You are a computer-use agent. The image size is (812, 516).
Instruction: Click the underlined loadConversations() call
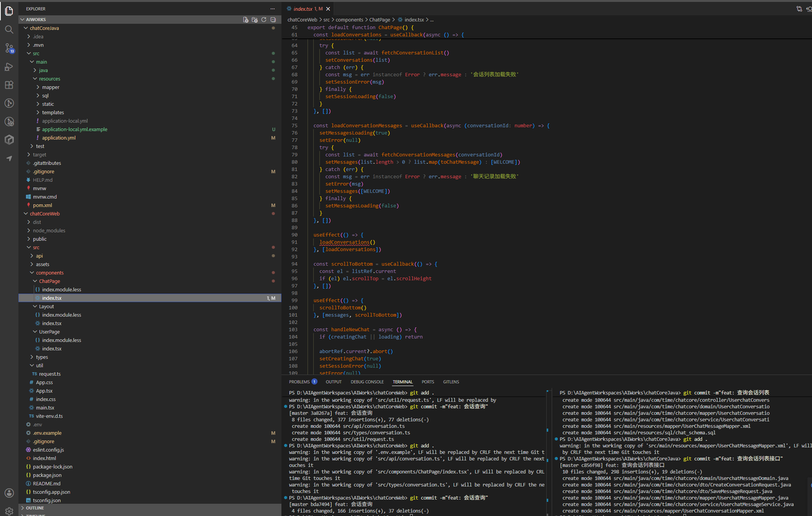(347, 242)
